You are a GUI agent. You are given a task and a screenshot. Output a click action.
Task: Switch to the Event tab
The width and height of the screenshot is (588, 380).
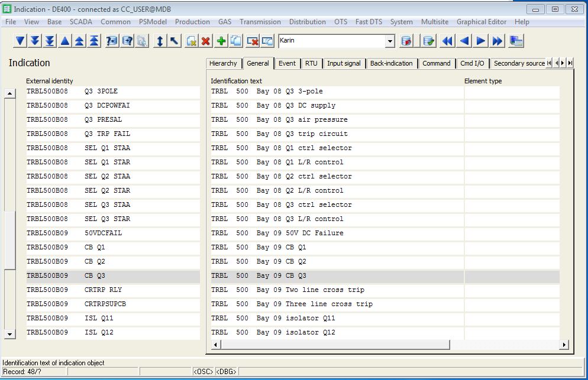click(287, 63)
